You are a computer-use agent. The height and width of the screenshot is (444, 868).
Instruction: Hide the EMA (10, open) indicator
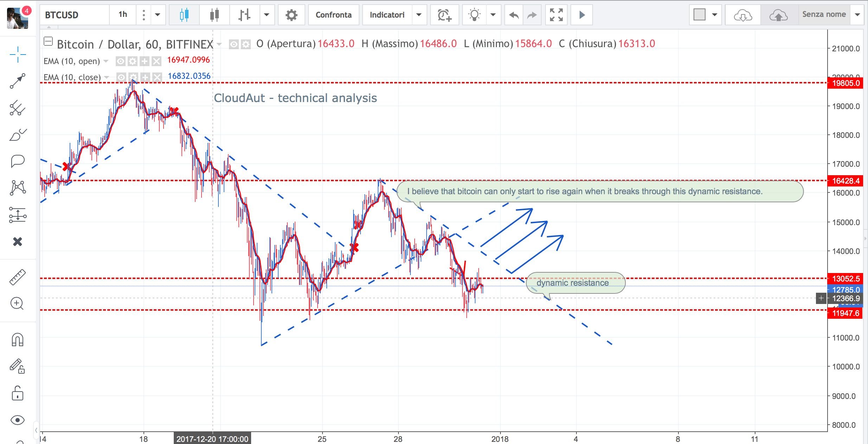click(x=121, y=61)
